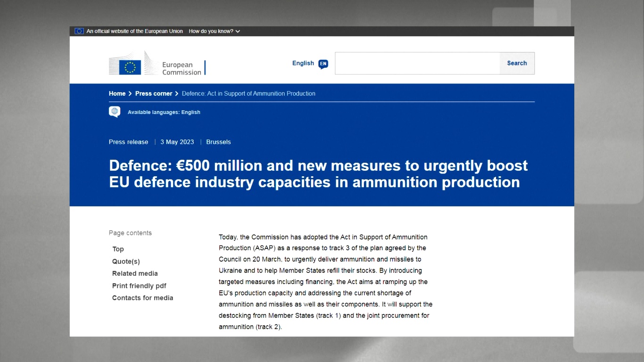644x362 pixels.
Task: Click the Act in Support breadcrumb text
Action: click(x=248, y=94)
